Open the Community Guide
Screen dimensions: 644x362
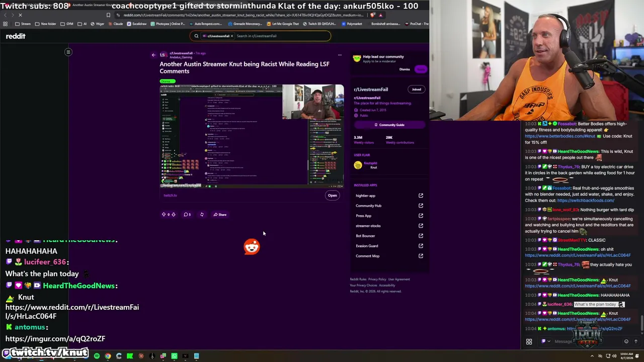389,125
